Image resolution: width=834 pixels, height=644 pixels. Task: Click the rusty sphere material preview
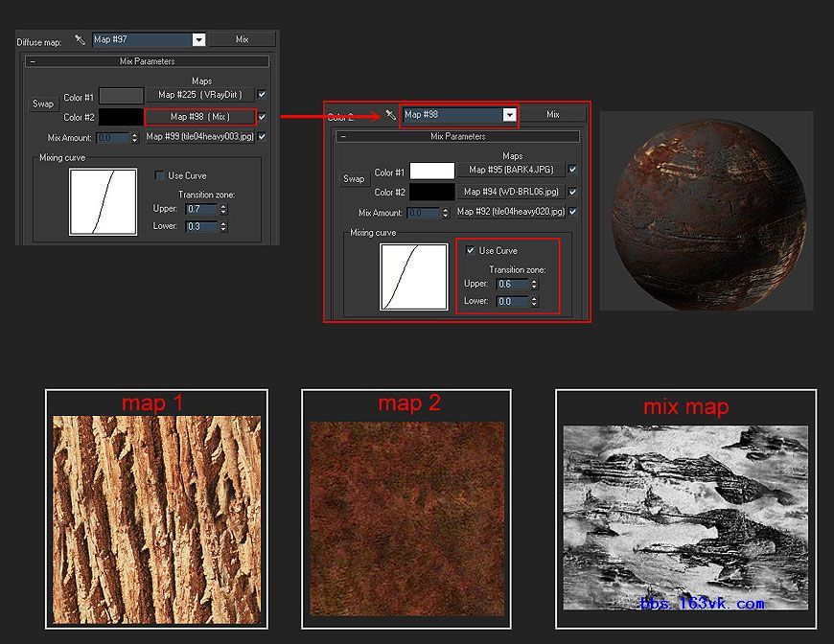pyautogui.click(x=706, y=211)
